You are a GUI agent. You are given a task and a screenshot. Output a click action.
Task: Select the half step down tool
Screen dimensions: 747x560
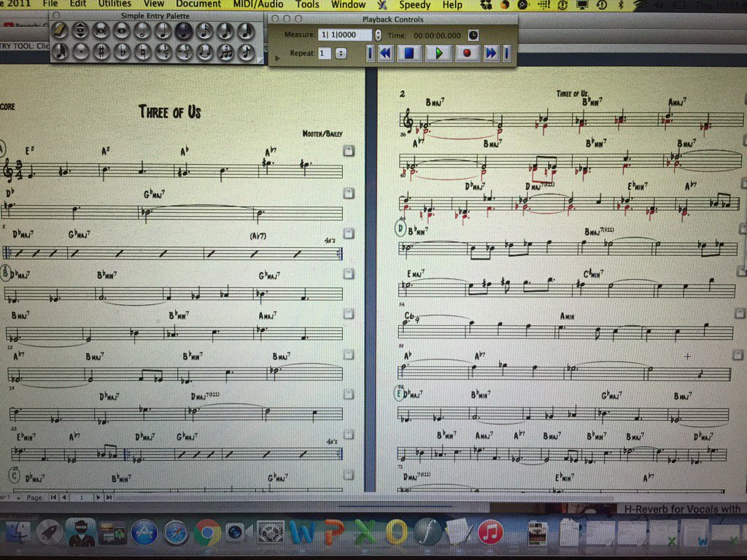click(183, 52)
